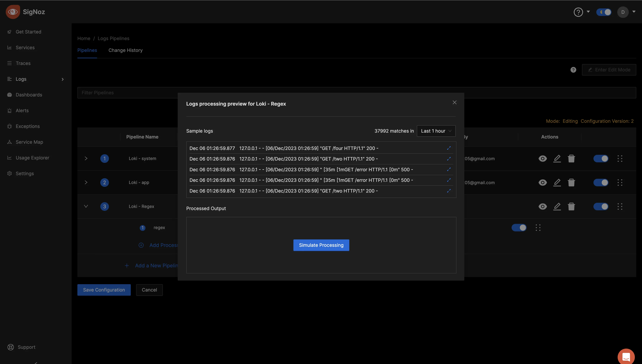This screenshot has height=364, width=642.
Task: Click Save Configuration button
Action: click(104, 290)
